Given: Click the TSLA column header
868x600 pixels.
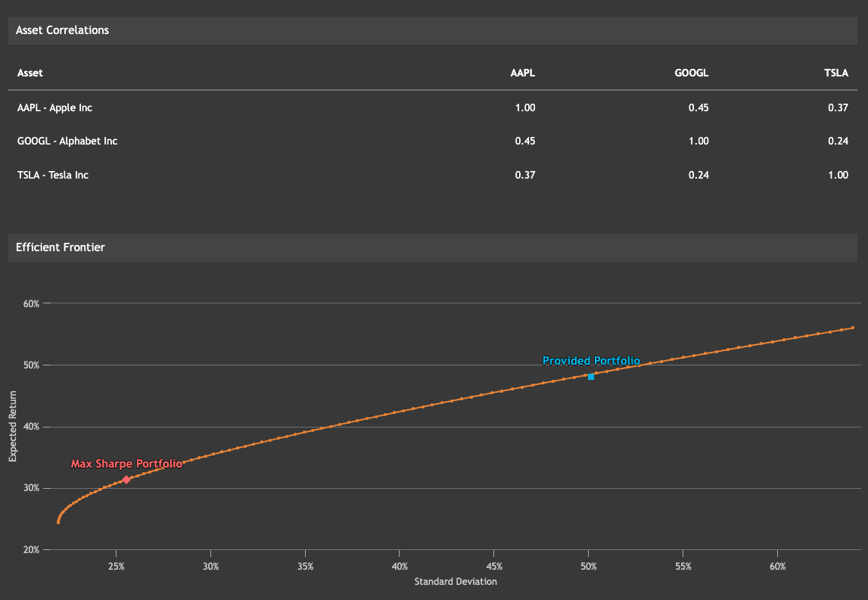Looking at the screenshot, I should tap(836, 73).
